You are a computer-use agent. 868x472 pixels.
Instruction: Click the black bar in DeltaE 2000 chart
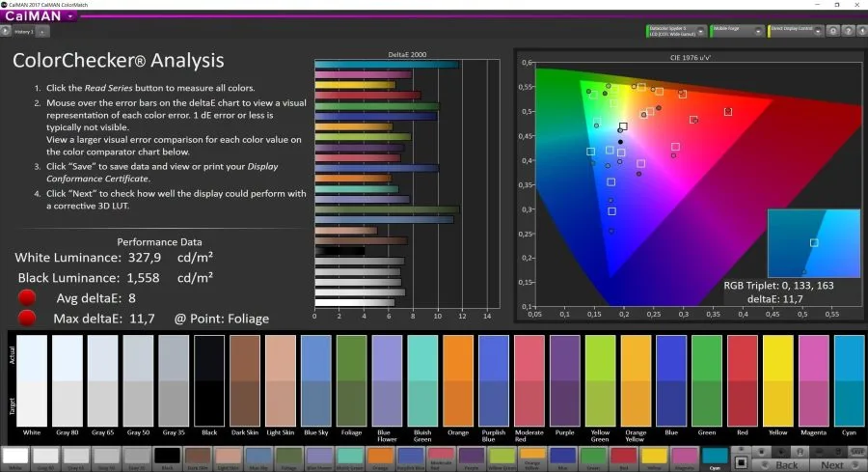point(339,251)
